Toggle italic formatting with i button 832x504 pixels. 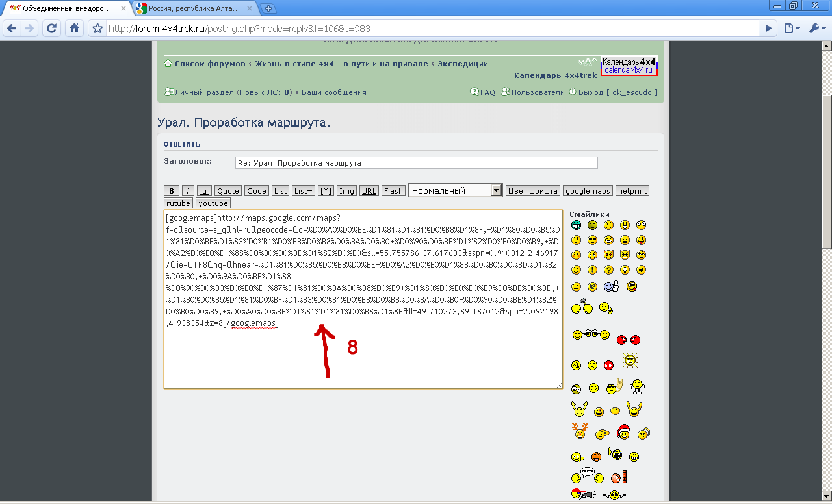[x=188, y=191]
